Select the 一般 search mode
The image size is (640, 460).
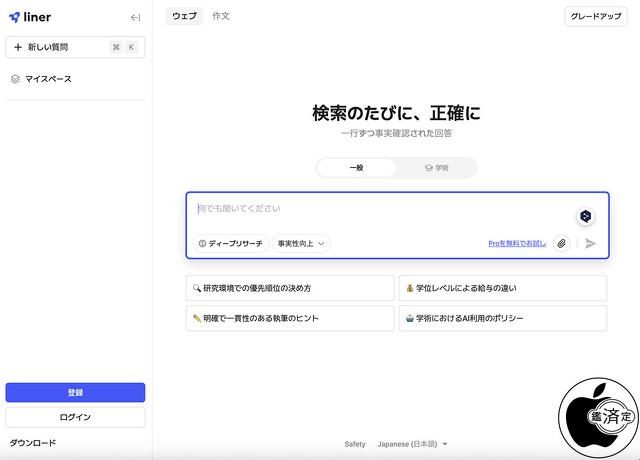pyautogui.click(x=357, y=168)
